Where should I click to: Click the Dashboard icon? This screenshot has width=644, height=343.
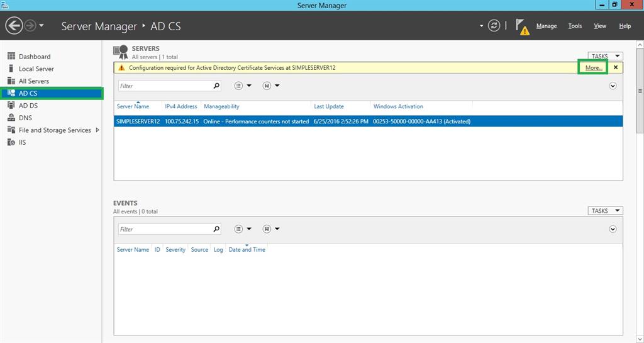click(x=11, y=56)
